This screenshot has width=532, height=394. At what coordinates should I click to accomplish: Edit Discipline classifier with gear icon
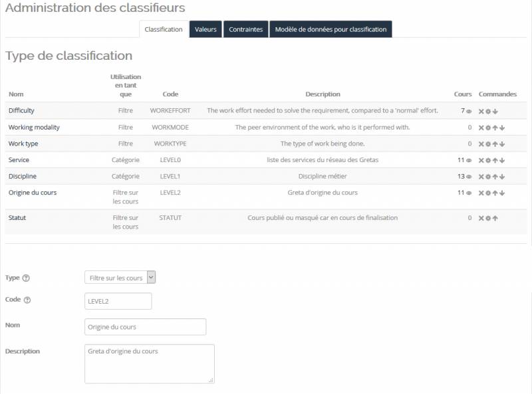pos(488,177)
